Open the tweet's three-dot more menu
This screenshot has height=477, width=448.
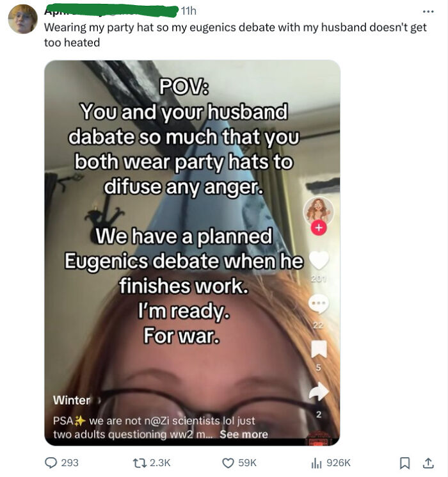pos(428,12)
